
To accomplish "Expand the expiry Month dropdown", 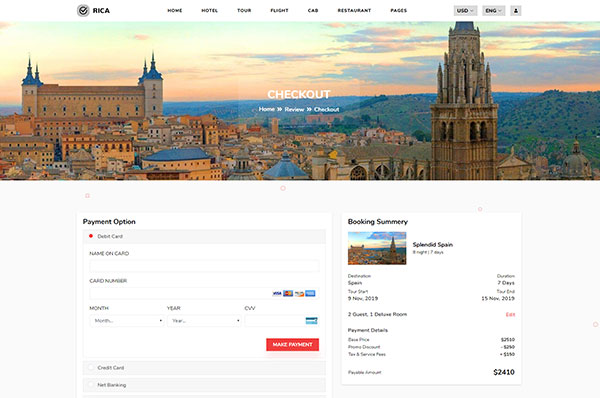I will (x=127, y=321).
